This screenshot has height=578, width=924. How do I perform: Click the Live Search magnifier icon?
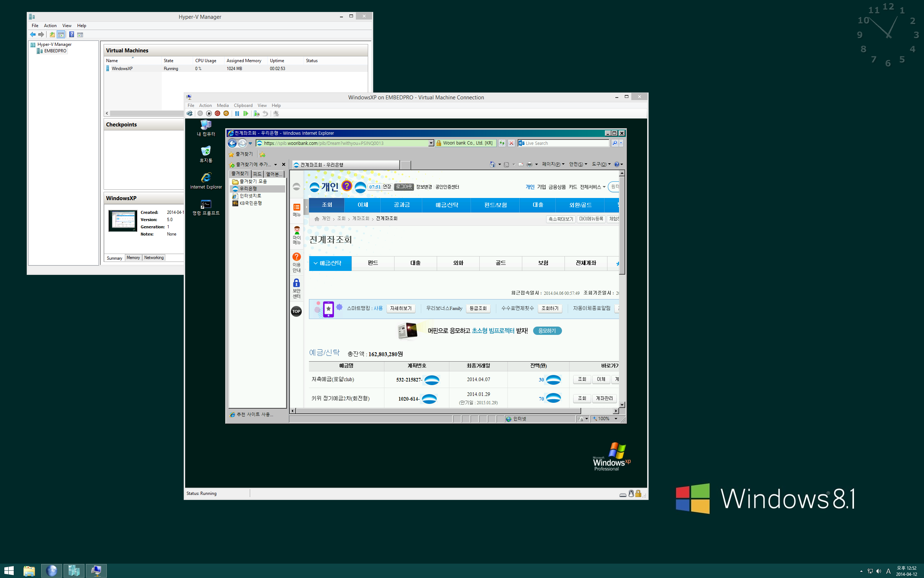[x=614, y=143]
